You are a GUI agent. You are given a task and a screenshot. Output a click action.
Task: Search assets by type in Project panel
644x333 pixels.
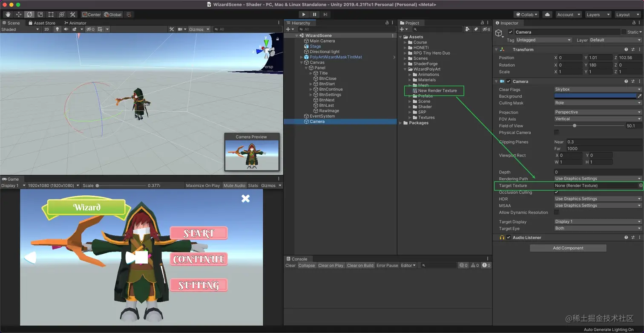pos(468,29)
